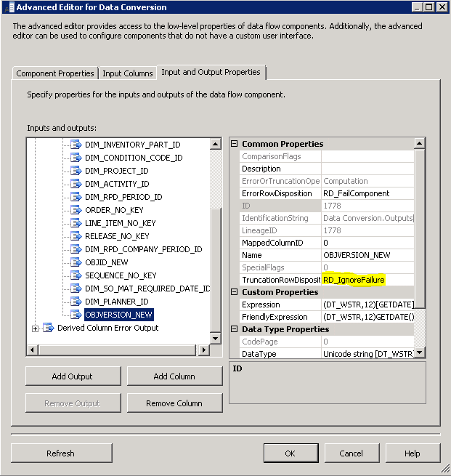451x476 pixels.
Task: Switch to the Component Properties tab
Action: point(55,73)
